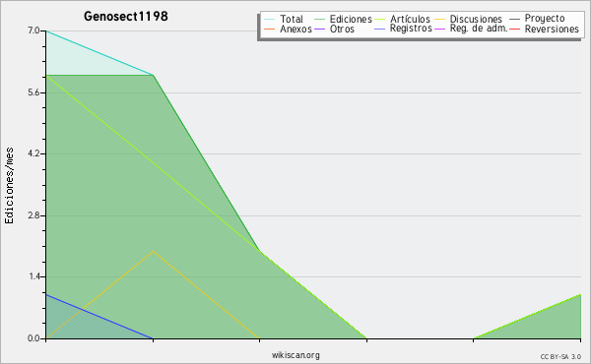Click the Reg. de adm. legend entry

[471, 29]
